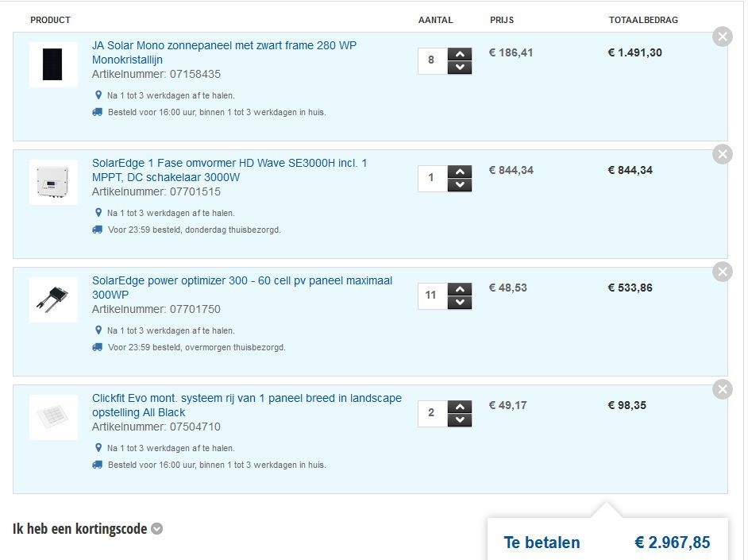Decrease Clickfit Evo quantity

460,420
